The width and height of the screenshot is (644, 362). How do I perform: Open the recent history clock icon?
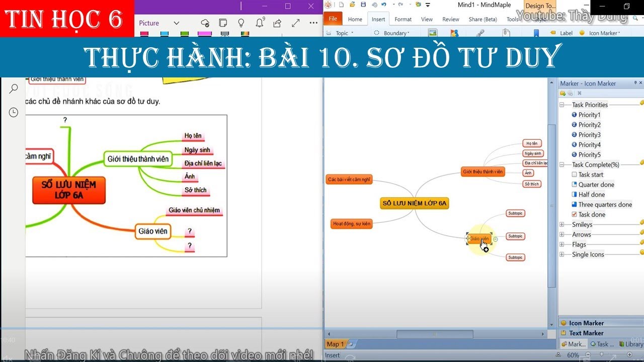14,113
